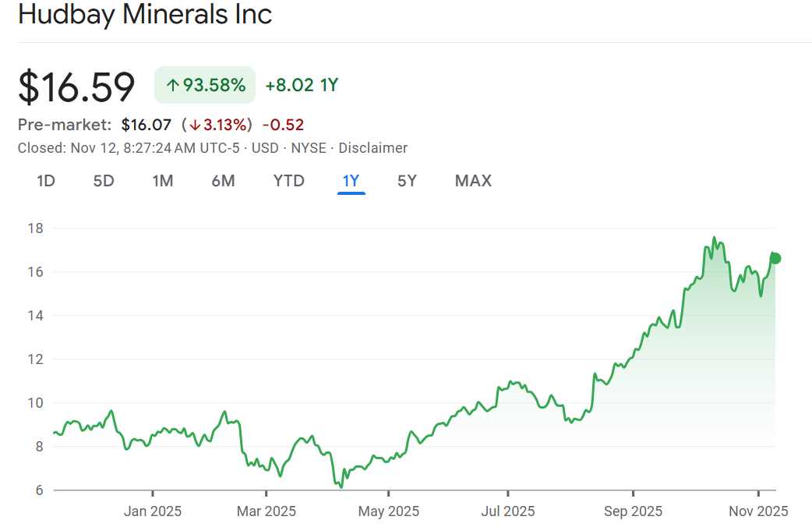Switch chart to the 5Y range
This screenshot has width=812, height=527.
point(407,181)
